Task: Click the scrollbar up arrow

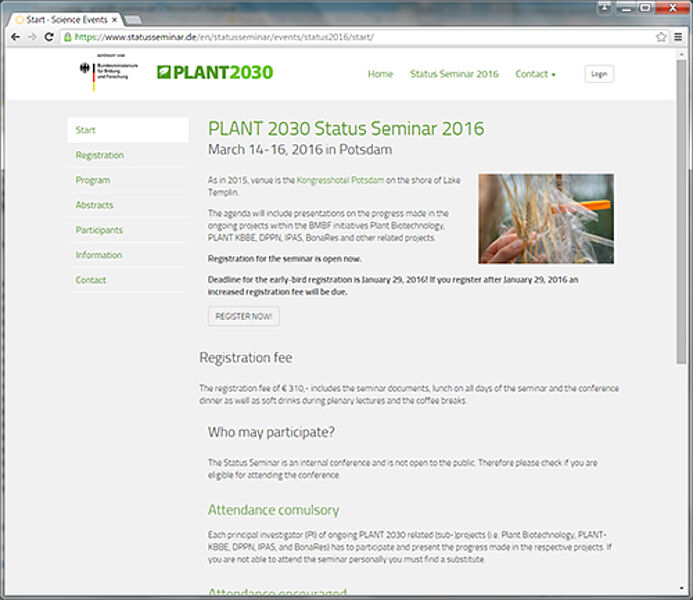Action: [x=681, y=54]
